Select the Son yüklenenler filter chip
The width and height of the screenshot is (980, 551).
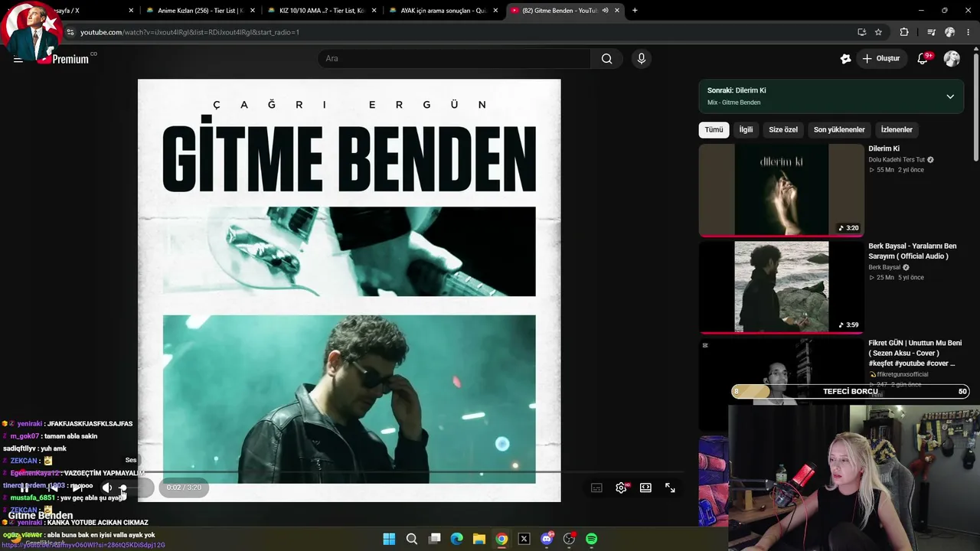[x=839, y=130]
